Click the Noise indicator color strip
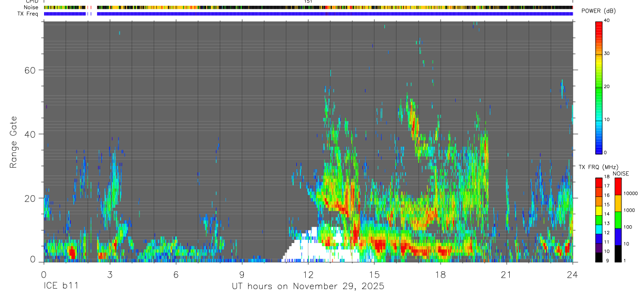This screenshot has height=297, width=644. tap(308, 7)
